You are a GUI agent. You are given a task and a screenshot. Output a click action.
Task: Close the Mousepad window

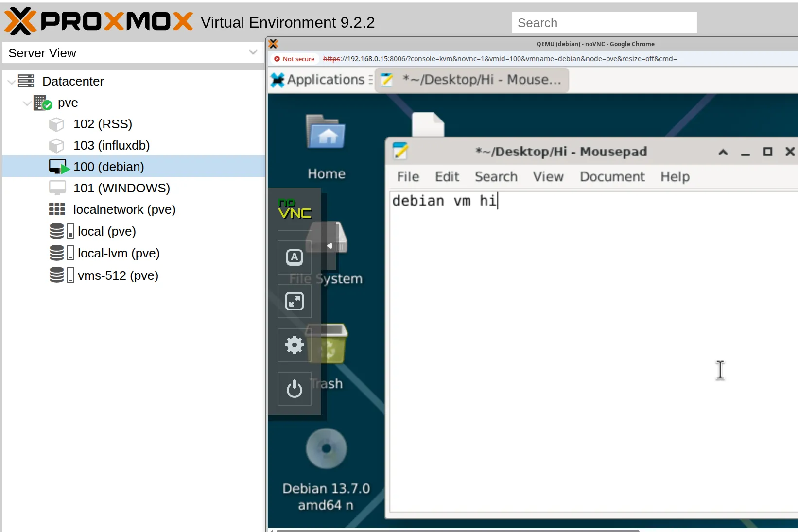click(x=790, y=152)
